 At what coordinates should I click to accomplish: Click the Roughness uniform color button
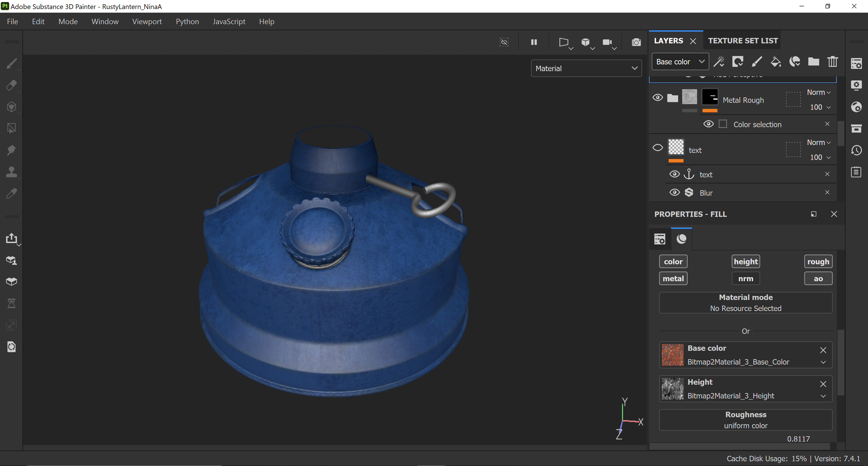pyautogui.click(x=746, y=419)
